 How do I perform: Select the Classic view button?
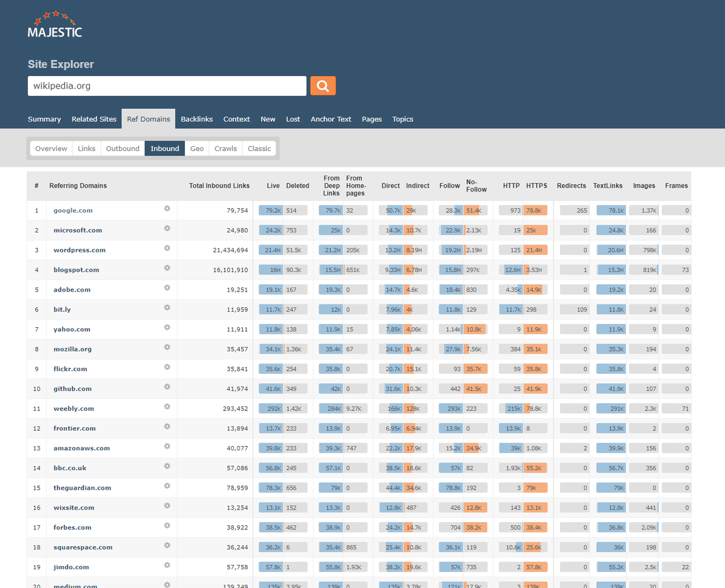259,149
